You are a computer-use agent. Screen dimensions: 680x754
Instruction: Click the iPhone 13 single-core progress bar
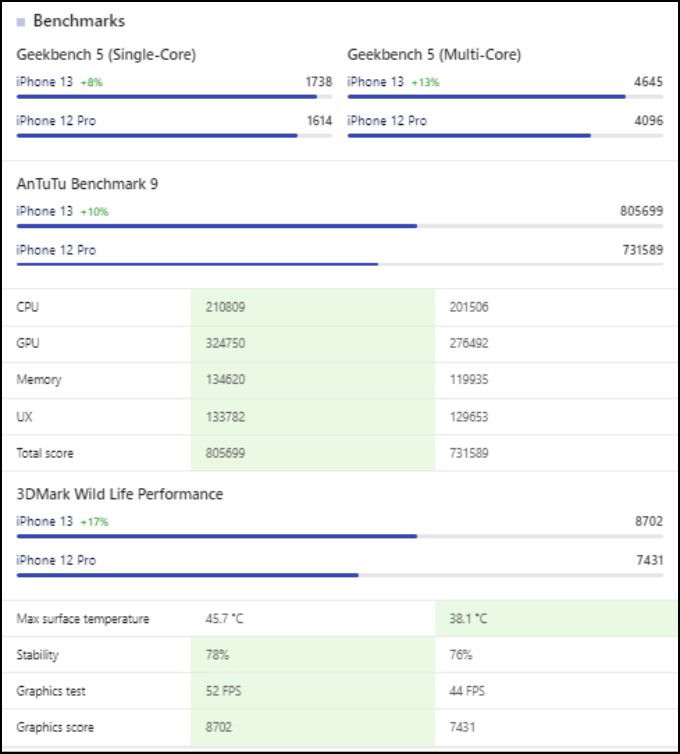tap(174, 97)
